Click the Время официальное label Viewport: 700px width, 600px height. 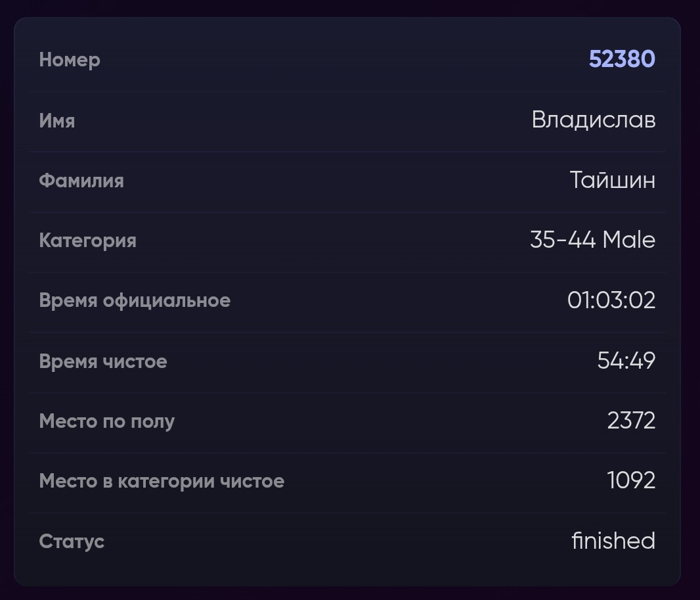coord(135,301)
